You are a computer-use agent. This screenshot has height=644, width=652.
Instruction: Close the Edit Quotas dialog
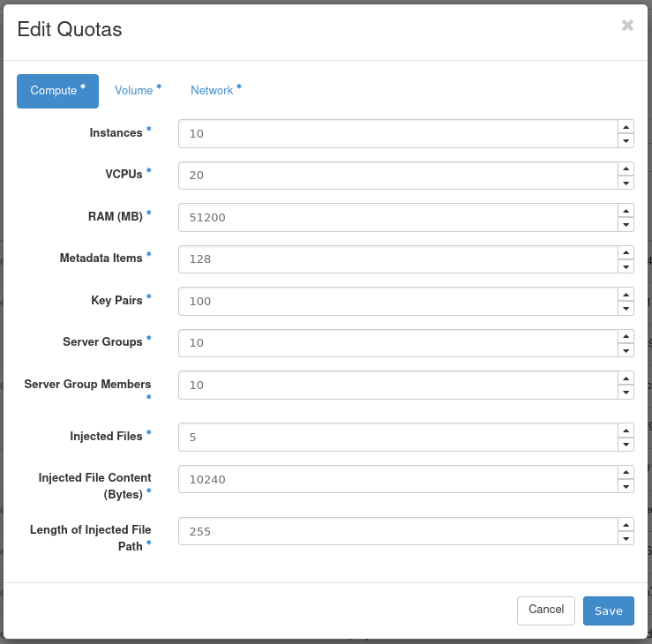point(627,26)
